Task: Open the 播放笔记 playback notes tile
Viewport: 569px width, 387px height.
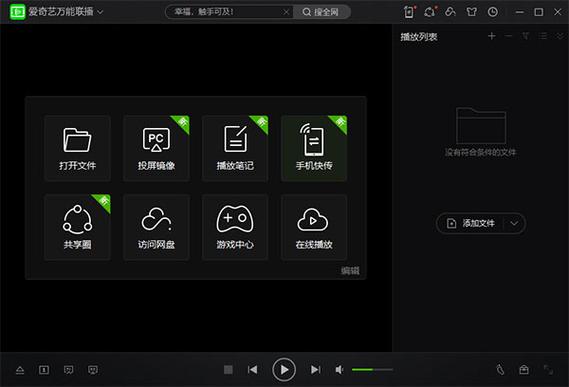Action: 235,148
